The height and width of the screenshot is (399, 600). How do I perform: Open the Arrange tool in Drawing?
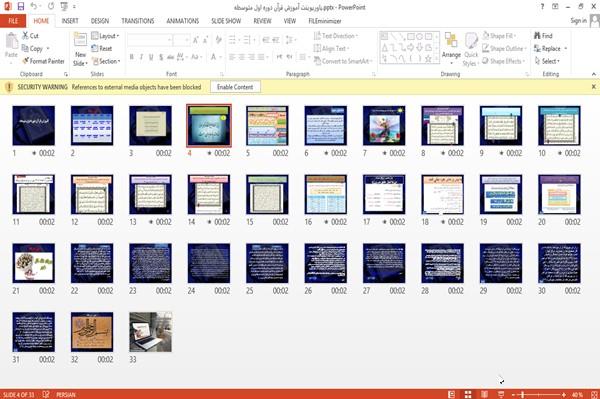point(451,46)
